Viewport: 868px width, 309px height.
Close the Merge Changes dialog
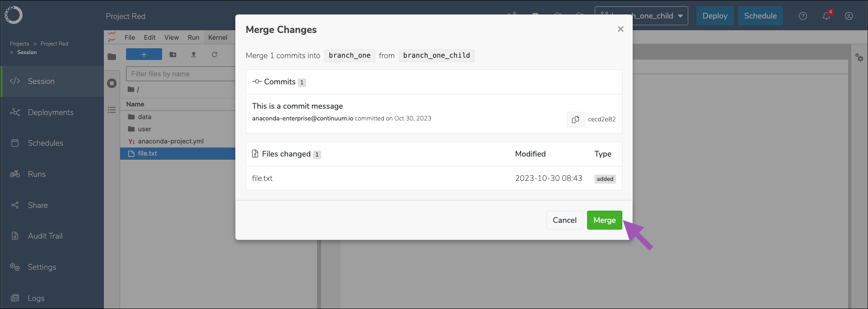point(621,29)
